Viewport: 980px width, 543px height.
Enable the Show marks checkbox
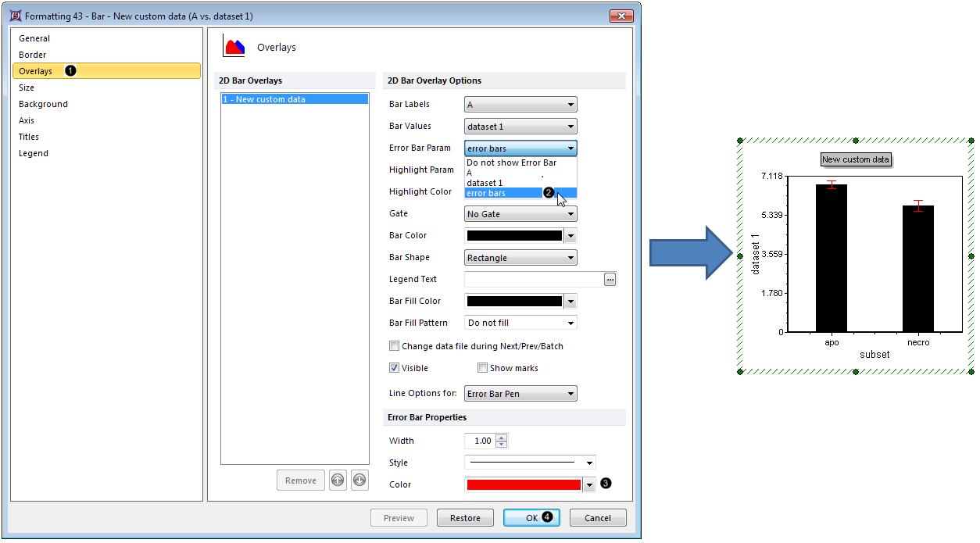tap(482, 368)
